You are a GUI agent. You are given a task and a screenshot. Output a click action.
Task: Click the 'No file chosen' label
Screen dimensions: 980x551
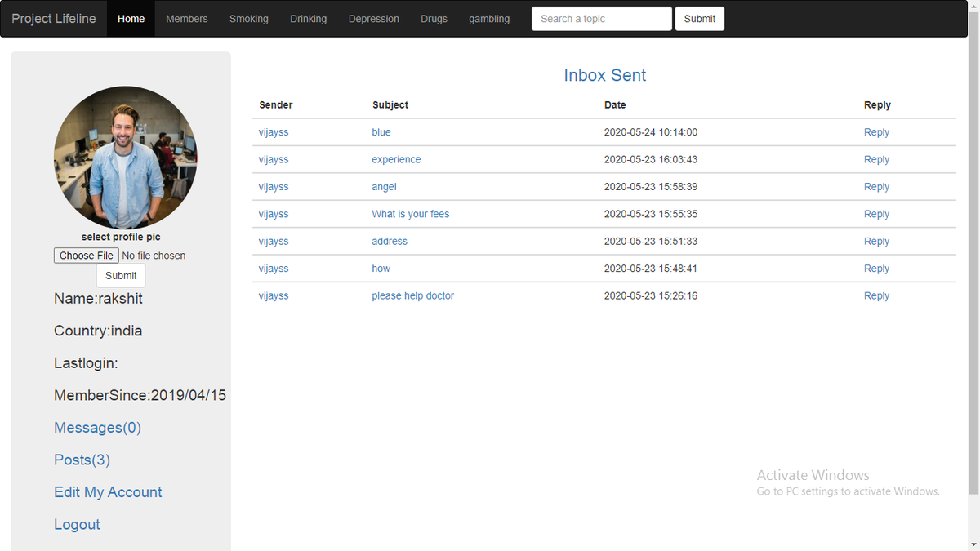coord(154,256)
